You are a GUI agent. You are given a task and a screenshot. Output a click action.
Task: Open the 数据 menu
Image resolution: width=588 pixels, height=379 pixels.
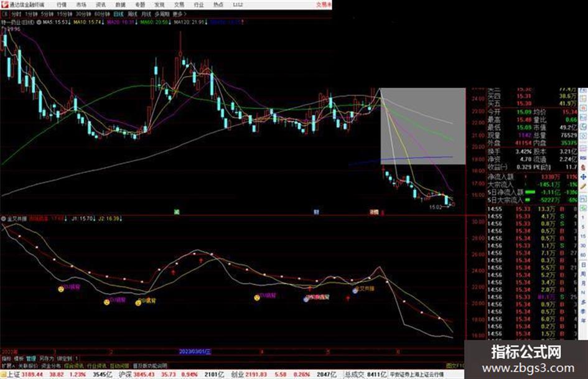120,4
